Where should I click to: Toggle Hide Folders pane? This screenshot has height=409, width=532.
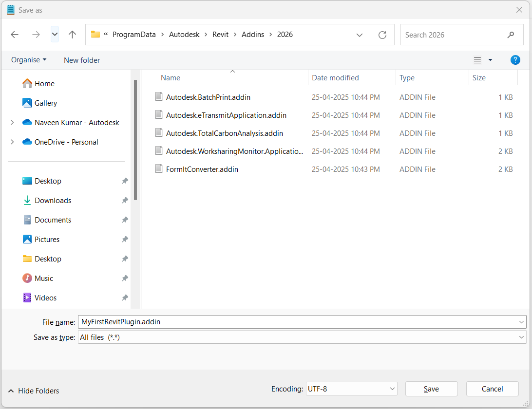point(34,391)
